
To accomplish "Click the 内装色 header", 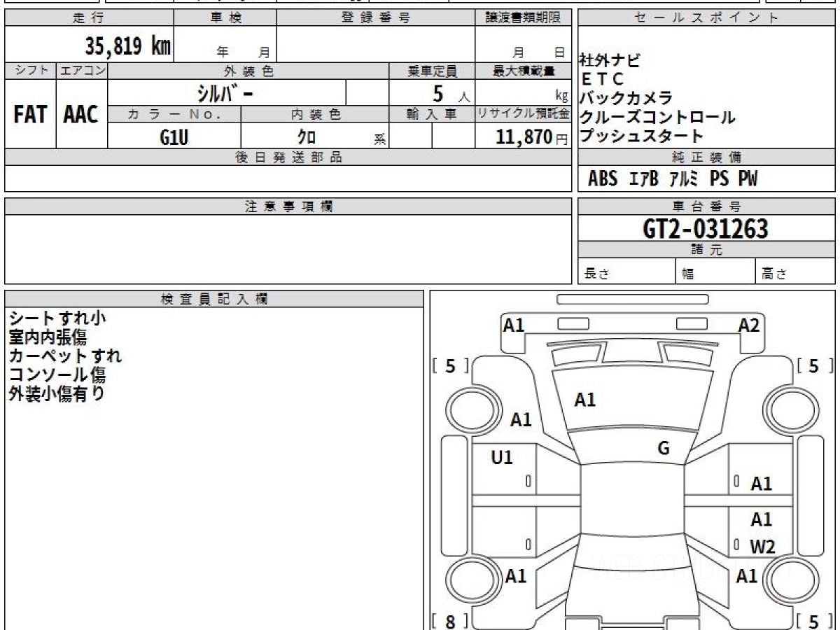I will click(315, 114).
